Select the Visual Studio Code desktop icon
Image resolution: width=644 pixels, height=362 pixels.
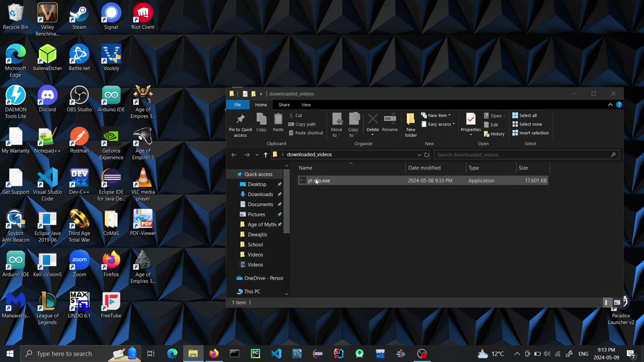(47, 185)
